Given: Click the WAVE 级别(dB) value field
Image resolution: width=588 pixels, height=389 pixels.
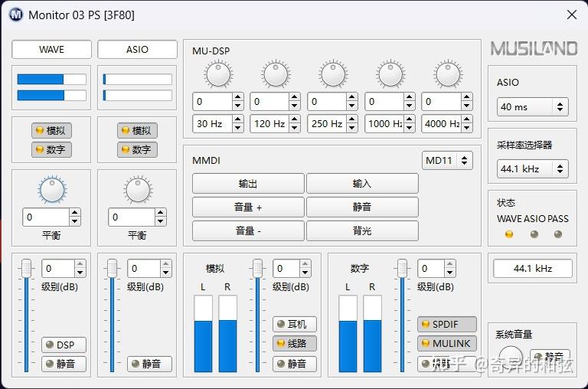Looking at the screenshot, I should (x=58, y=269).
